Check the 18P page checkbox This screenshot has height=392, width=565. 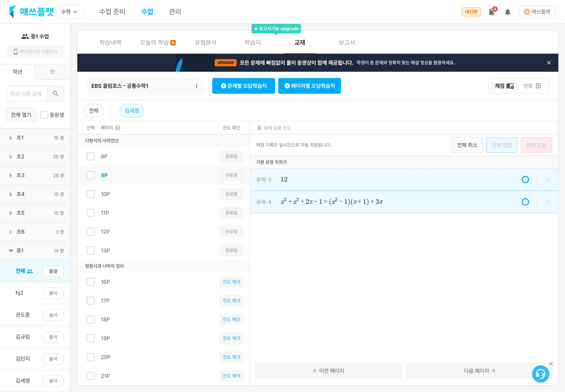(x=90, y=319)
